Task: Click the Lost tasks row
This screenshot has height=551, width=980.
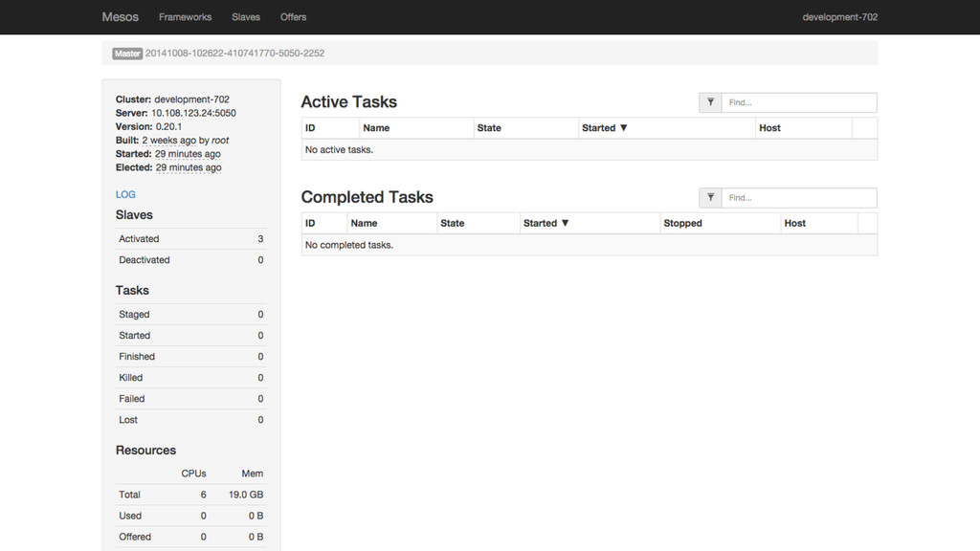Action: pyautogui.click(x=190, y=420)
